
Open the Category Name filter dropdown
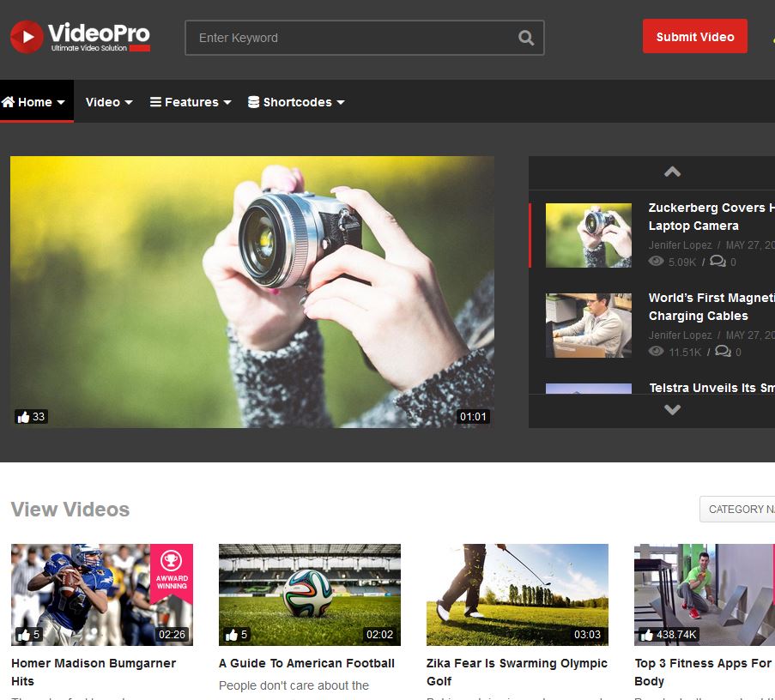[737, 510]
